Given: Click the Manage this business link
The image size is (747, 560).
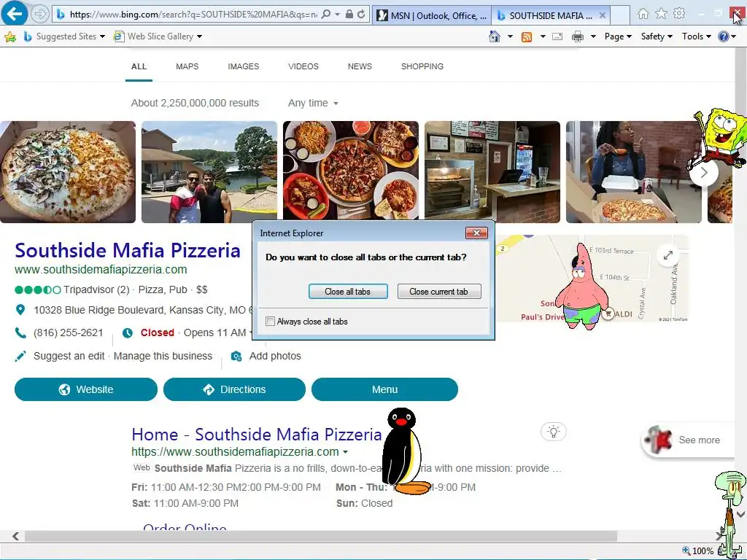Looking at the screenshot, I should (163, 356).
